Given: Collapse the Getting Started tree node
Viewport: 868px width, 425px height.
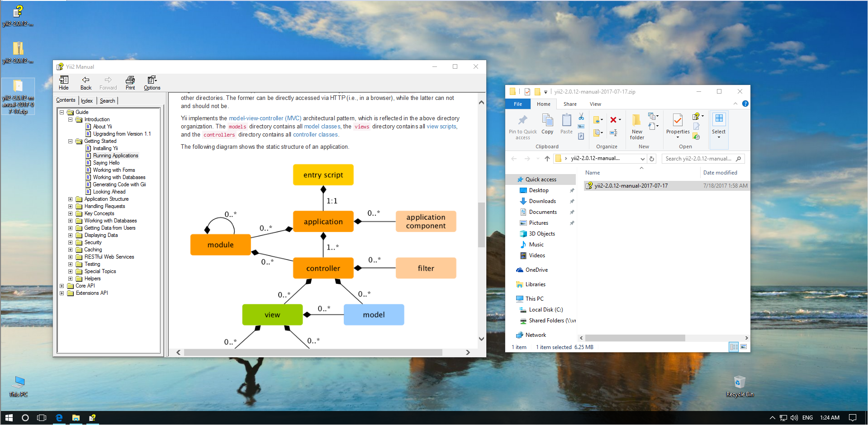Looking at the screenshot, I should click(x=70, y=141).
